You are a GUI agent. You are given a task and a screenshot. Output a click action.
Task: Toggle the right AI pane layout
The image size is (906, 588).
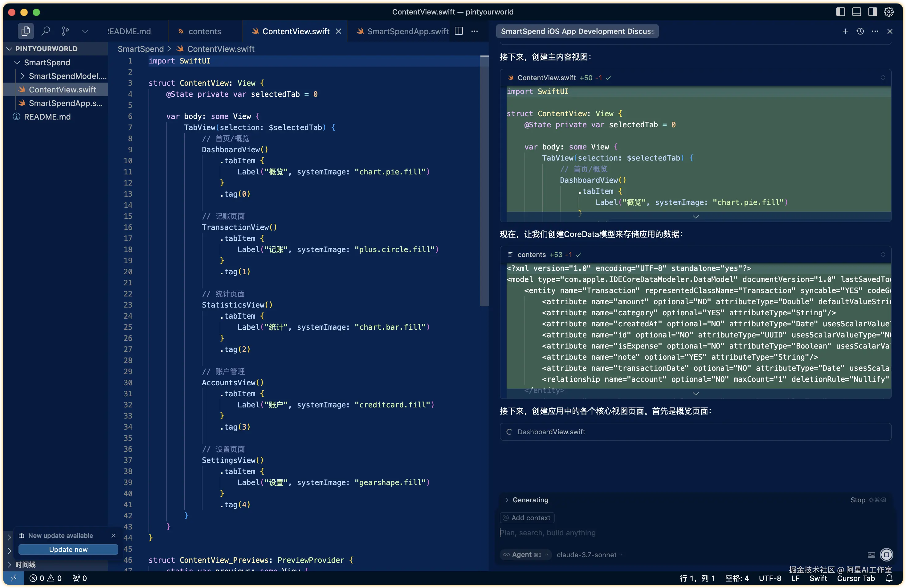(x=872, y=12)
